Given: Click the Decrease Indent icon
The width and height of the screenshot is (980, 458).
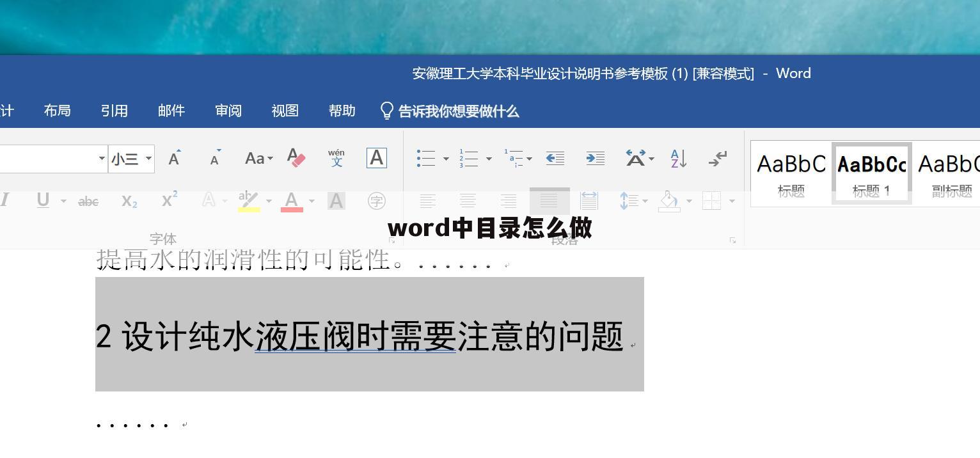Looking at the screenshot, I should click(554, 158).
